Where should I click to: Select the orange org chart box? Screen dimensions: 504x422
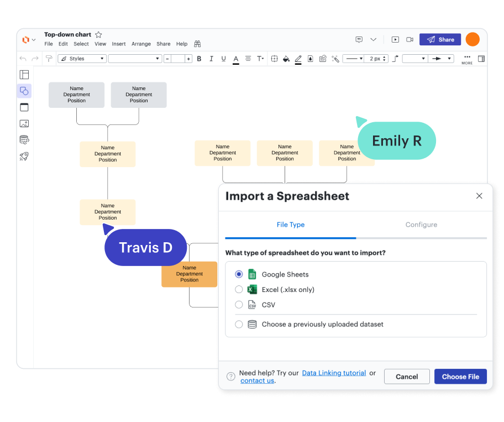pos(189,274)
